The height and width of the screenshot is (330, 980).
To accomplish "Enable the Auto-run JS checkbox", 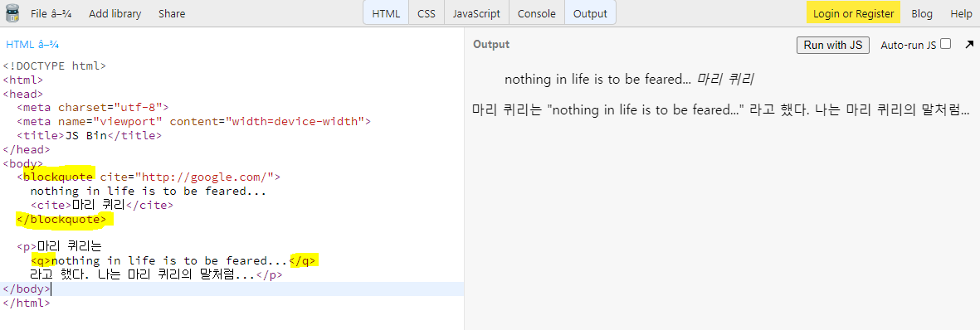I will click(x=946, y=44).
